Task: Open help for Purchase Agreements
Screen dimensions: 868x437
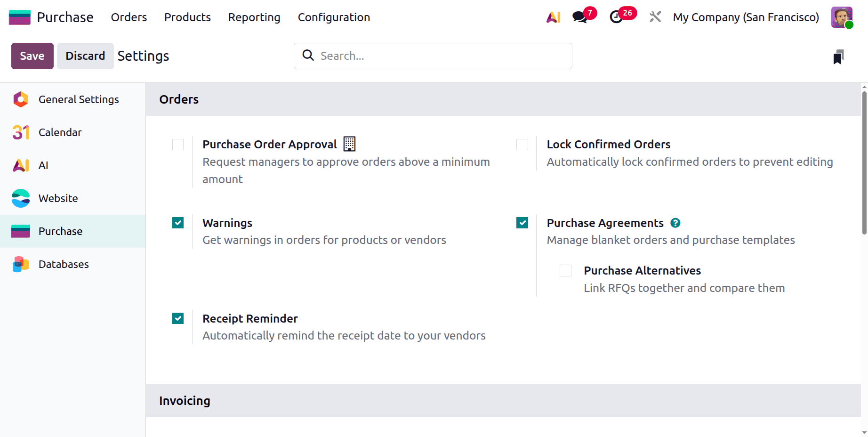Action: pyautogui.click(x=675, y=223)
